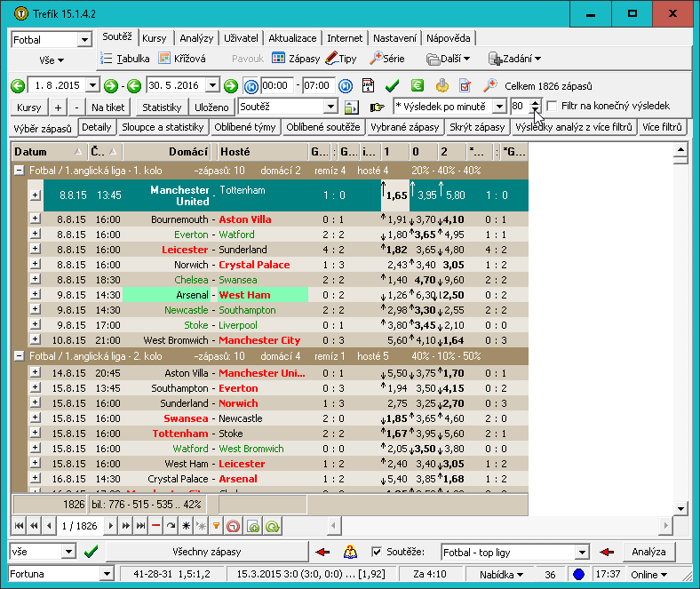The height and width of the screenshot is (589, 700).
Task: Jump to last record in navigator
Action: click(x=140, y=526)
